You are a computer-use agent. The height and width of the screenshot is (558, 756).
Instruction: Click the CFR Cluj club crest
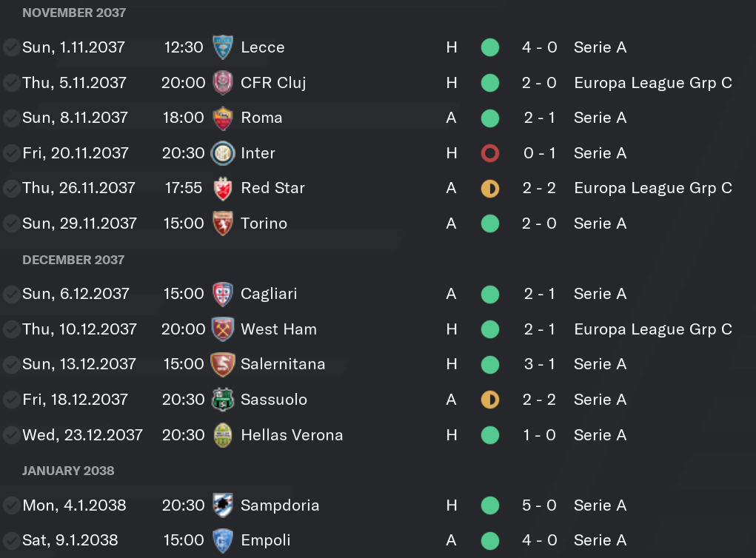[223, 83]
